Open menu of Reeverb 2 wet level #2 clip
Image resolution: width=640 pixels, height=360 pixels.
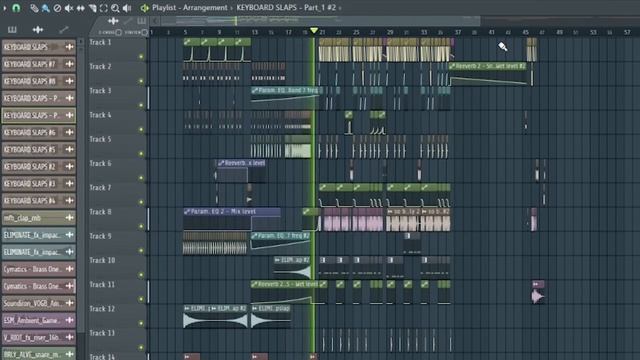(452, 66)
